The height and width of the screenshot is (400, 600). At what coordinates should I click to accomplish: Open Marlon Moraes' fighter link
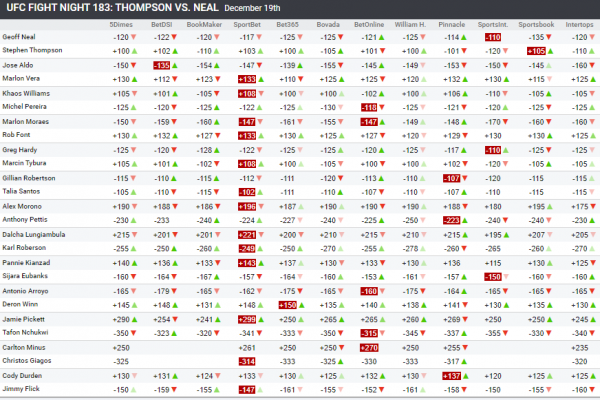pos(26,122)
